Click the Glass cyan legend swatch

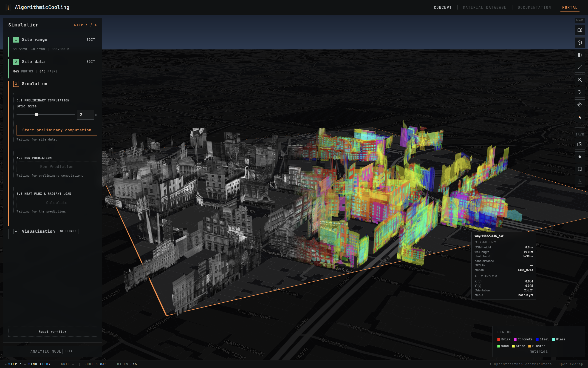[x=553, y=339]
